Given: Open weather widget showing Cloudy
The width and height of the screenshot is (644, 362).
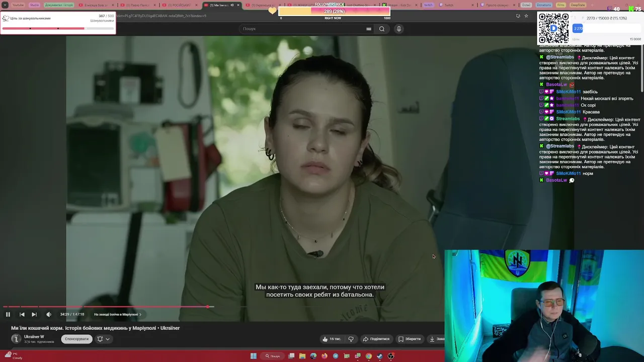Looking at the screenshot, I should (x=13, y=356).
